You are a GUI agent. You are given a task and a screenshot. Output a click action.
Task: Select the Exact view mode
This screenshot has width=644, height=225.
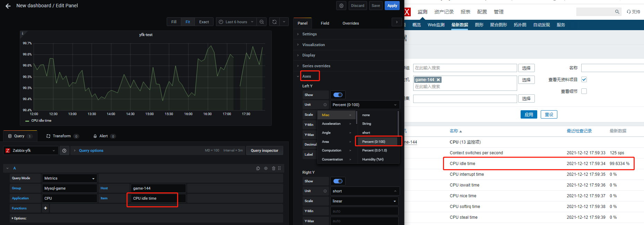click(204, 22)
